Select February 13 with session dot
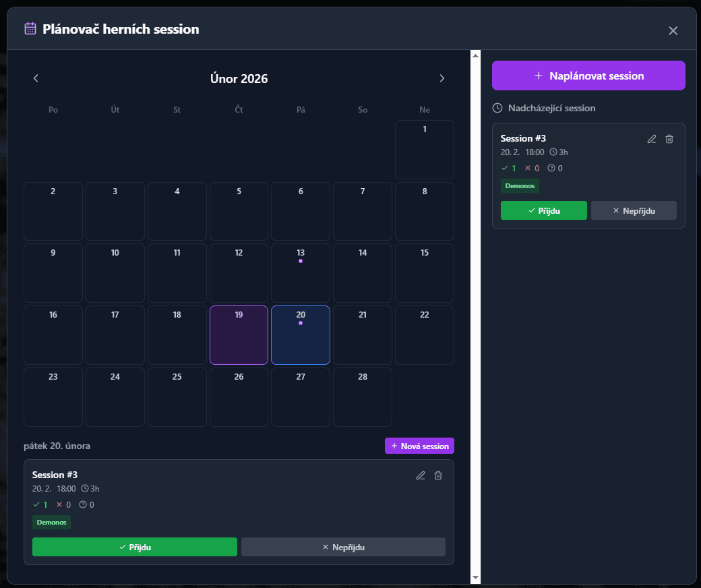The height and width of the screenshot is (588, 701). [301, 273]
